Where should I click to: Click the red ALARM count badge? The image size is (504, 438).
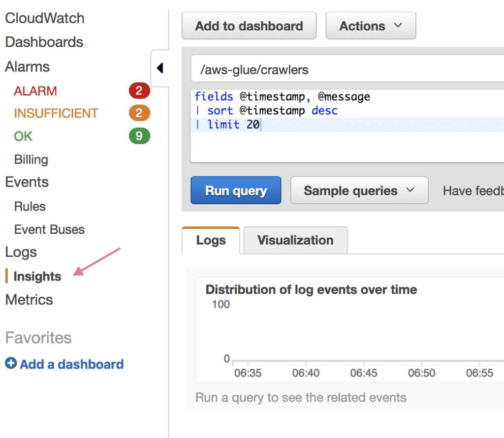pyautogui.click(x=139, y=91)
